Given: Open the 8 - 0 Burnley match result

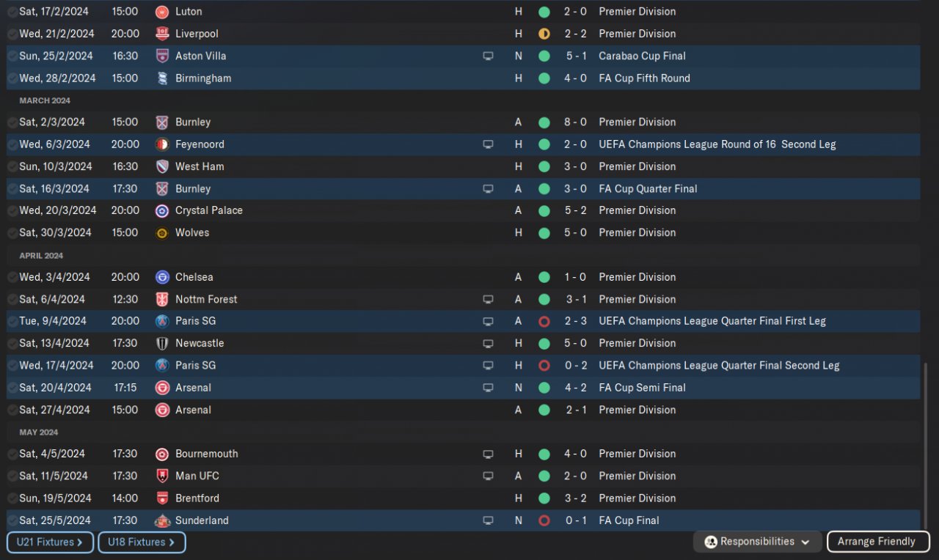Looking at the screenshot, I should click(x=575, y=122).
